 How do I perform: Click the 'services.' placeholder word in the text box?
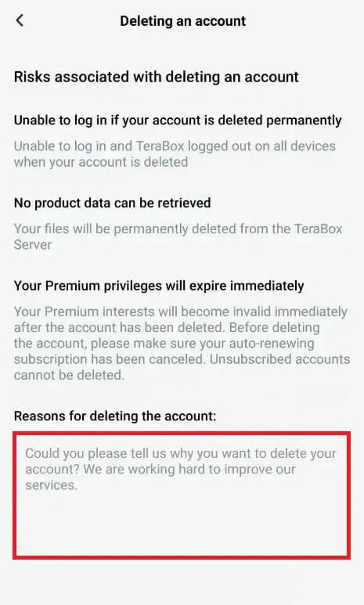51,485
